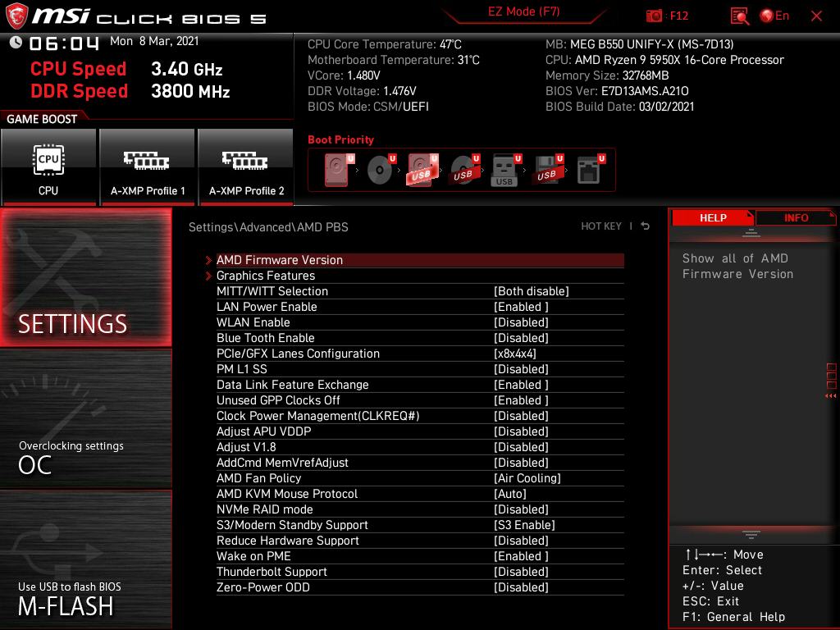This screenshot has width=840, height=630.
Task: Toggle WLAN Enable setting
Action: [420, 322]
